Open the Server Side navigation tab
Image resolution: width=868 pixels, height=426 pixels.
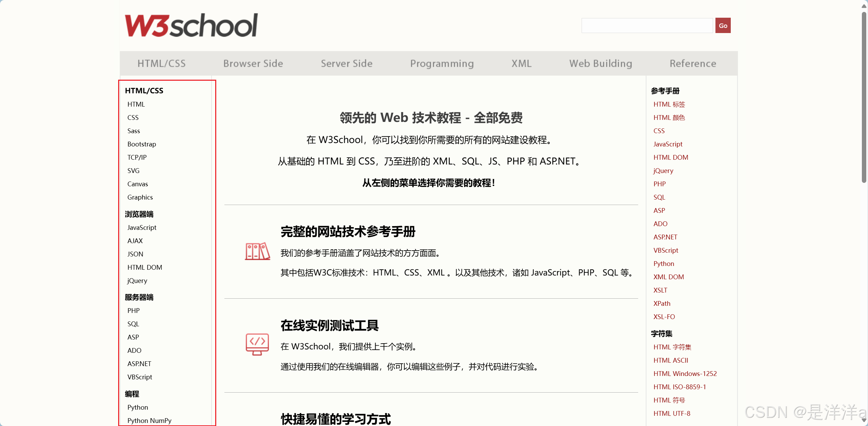point(347,63)
